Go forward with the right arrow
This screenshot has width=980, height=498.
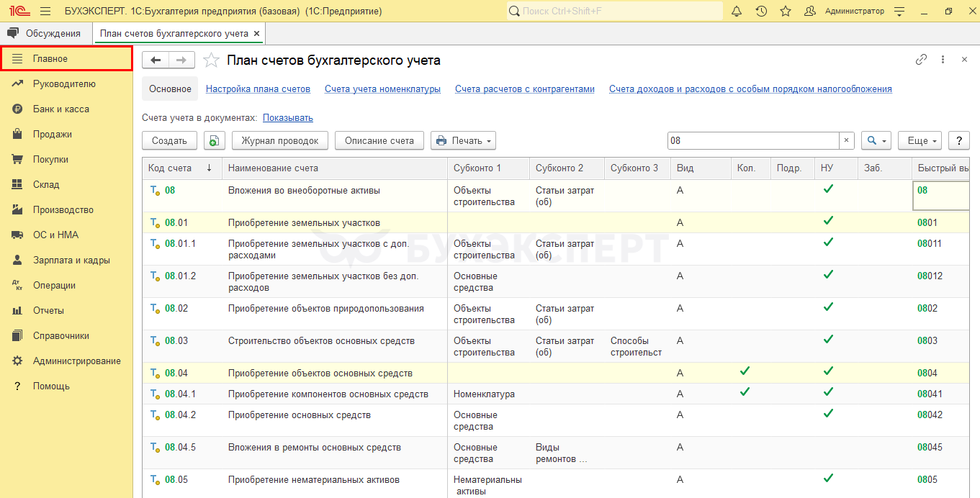tap(181, 60)
